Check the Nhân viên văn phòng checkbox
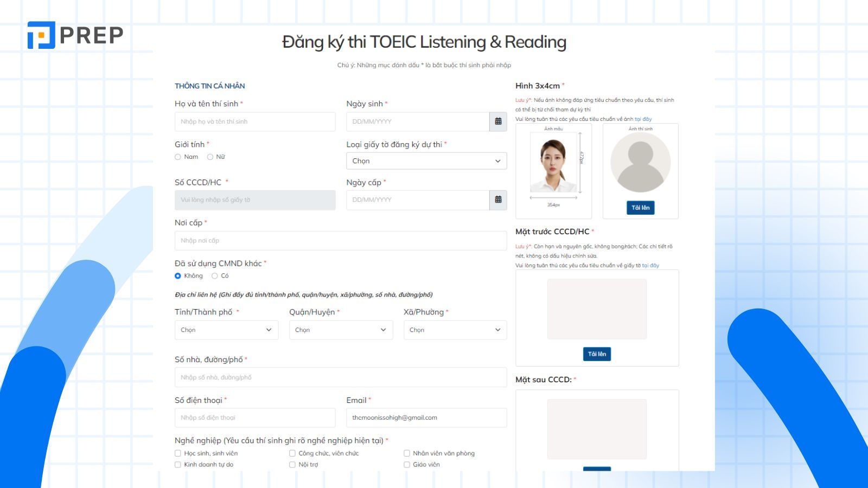 click(x=407, y=453)
